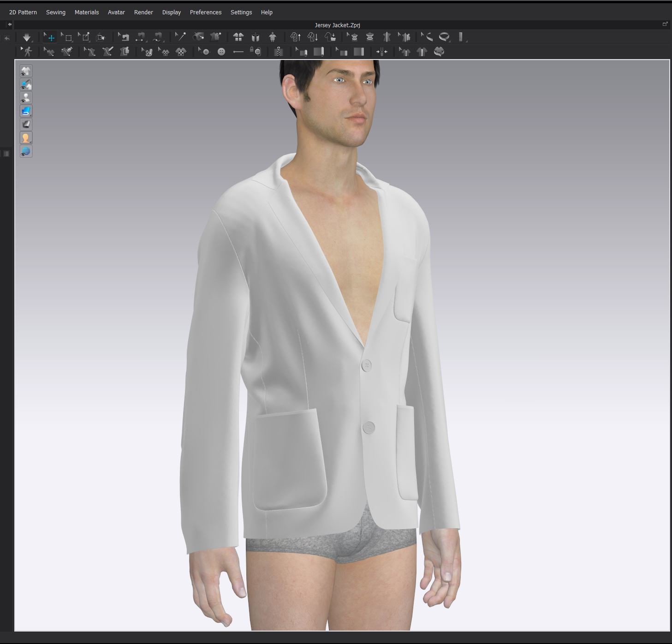Open the blue fabric surface style flyout
The width and height of the screenshot is (672, 644).
click(x=26, y=111)
